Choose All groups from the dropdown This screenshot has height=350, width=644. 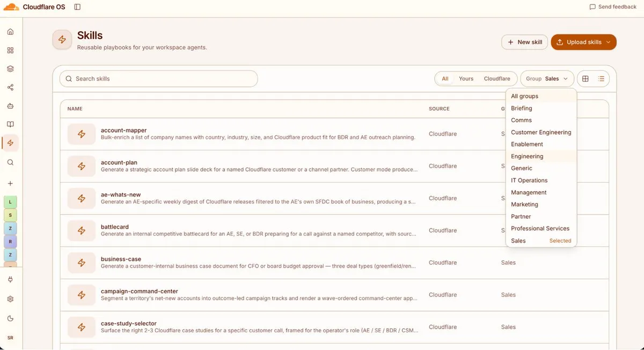pyautogui.click(x=541, y=96)
